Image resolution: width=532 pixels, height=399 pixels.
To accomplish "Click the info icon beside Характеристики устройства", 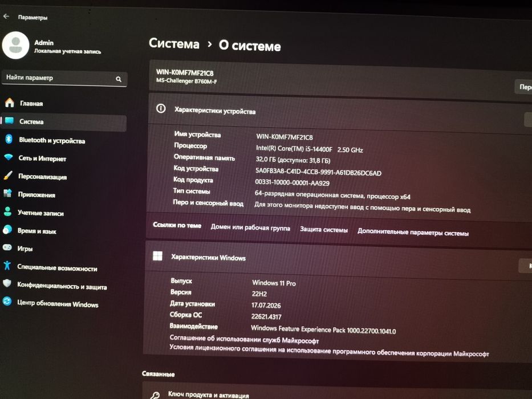I will point(161,108).
